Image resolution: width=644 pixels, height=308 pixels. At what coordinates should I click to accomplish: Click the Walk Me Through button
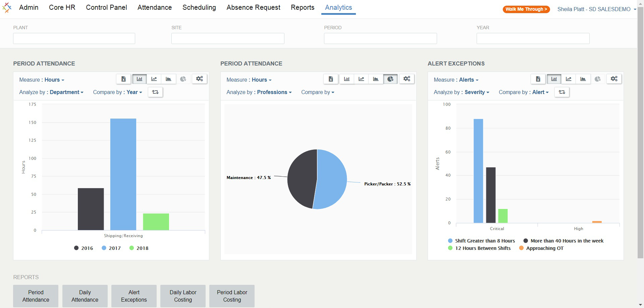[x=526, y=9]
